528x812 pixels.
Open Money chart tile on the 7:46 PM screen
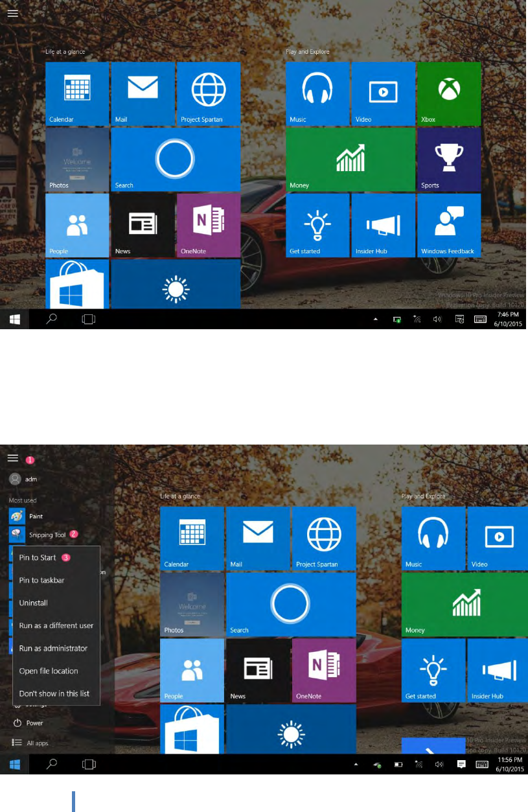click(x=350, y=159)
